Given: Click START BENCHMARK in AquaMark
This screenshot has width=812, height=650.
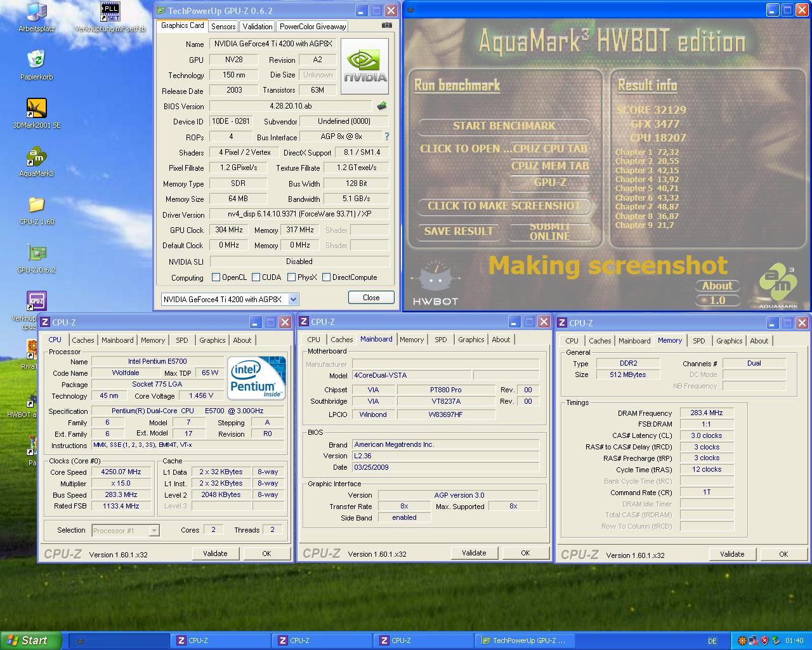Looking at the screenshot, I should coord(504,126).
